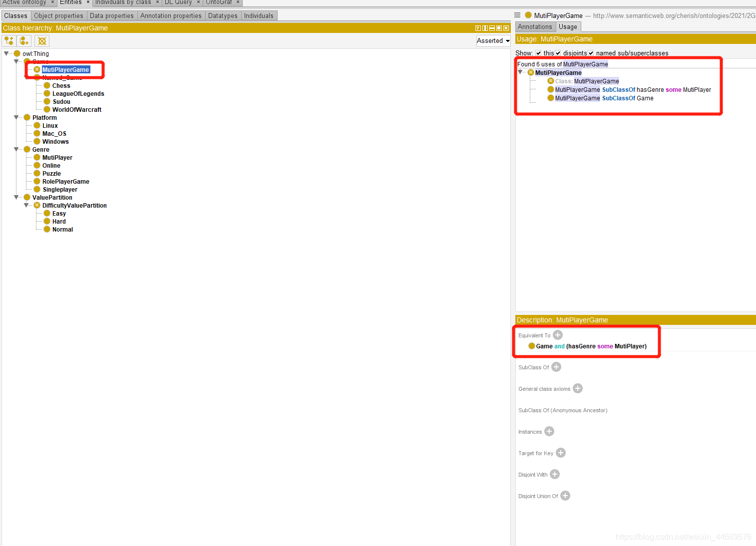Add a Disjoint Union Of using plus icon

(565, 496)
